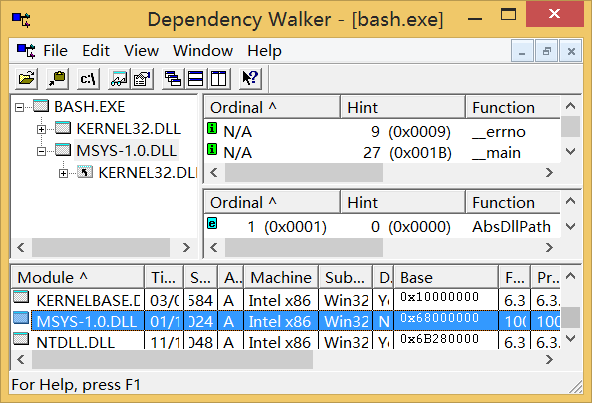This screenshot has width=592, height=403.
Task: Click the green import icon beside __main
Action: (212, 150)
